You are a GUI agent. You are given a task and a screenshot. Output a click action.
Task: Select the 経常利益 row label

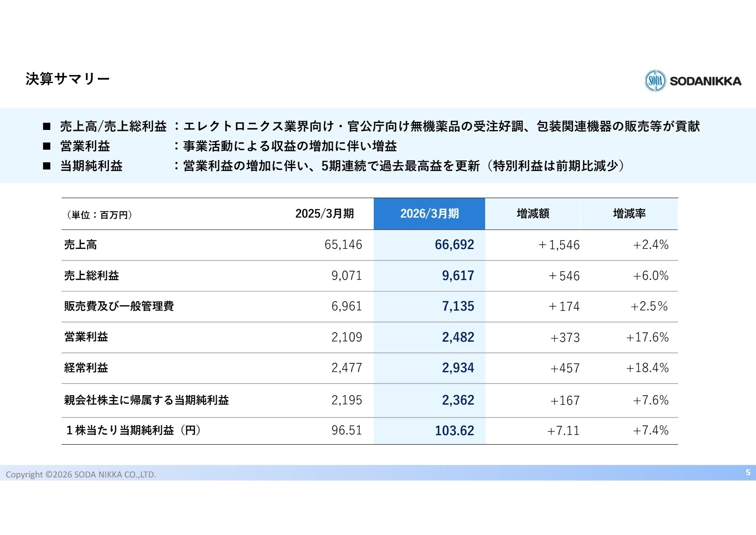point(86,368)
